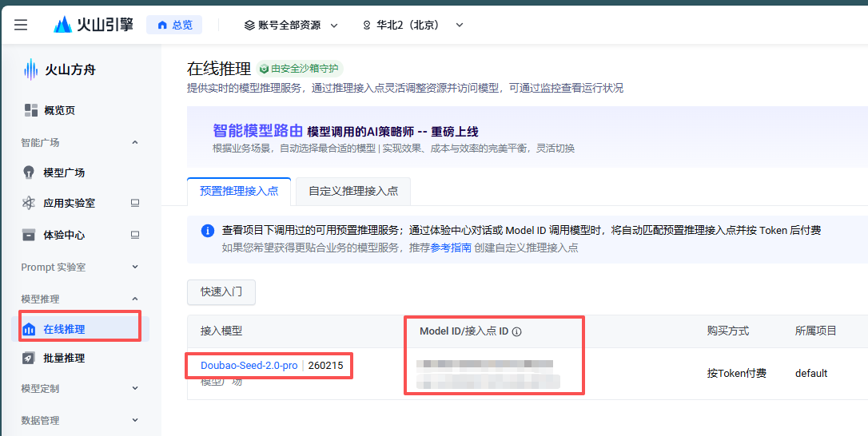
Task: Click the 概览页 dashboard icon
Action: (x=31, y=110)
